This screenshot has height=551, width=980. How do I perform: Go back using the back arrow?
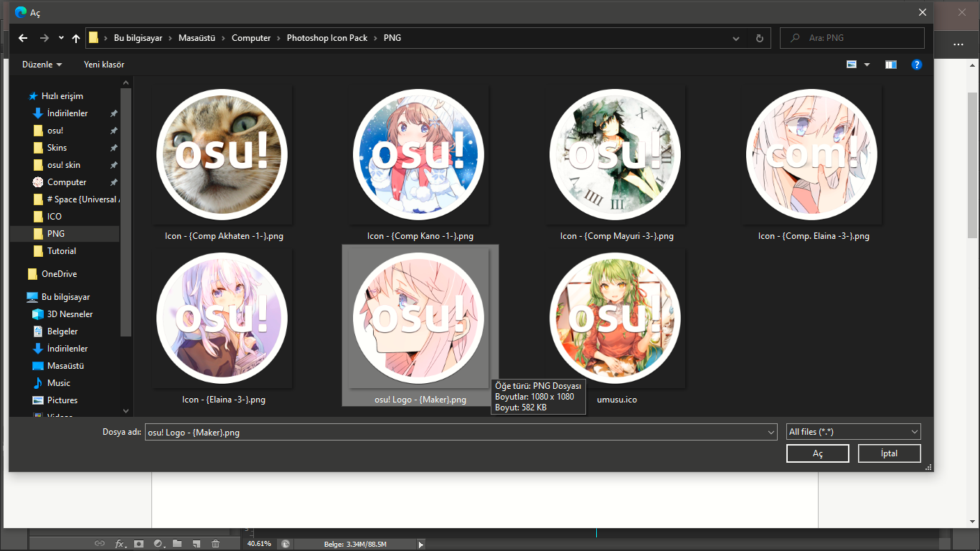click(x=23, y=38)
